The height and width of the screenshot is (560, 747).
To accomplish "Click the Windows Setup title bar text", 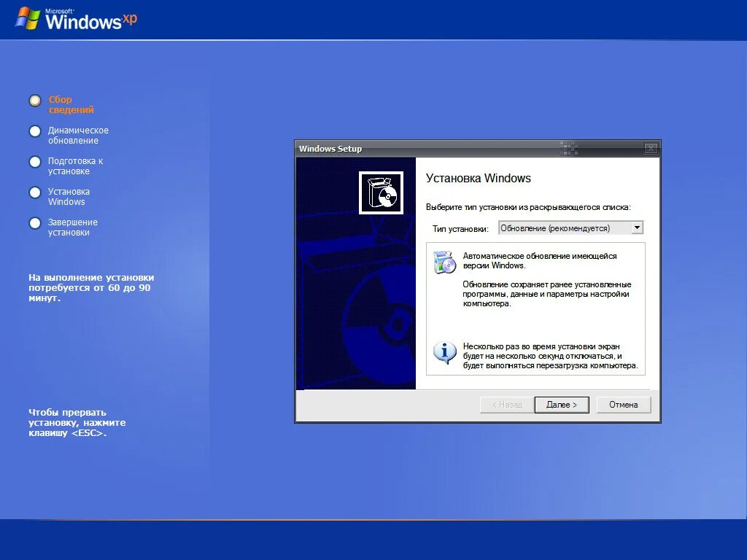I will tap(330, 149).
